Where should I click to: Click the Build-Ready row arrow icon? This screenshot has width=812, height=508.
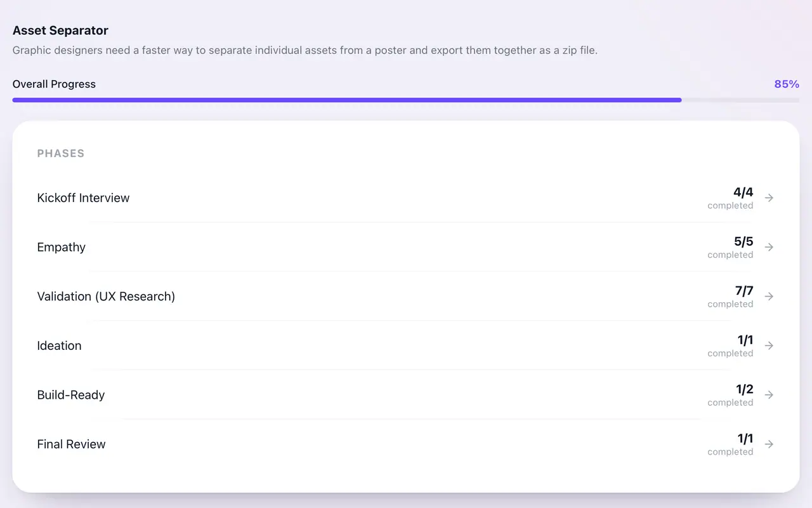click(769, 395)
